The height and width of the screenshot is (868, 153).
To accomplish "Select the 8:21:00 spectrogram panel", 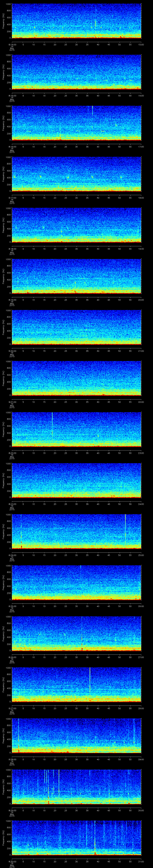I will 76,378.
